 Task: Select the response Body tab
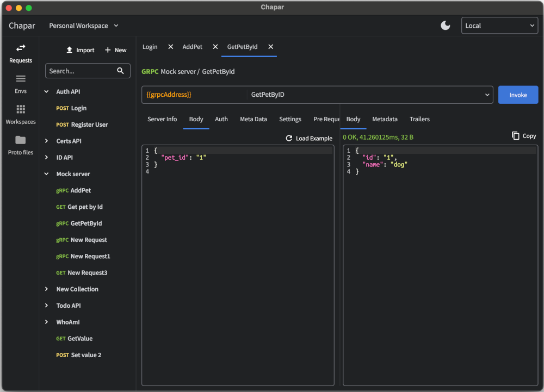point(353,119)
